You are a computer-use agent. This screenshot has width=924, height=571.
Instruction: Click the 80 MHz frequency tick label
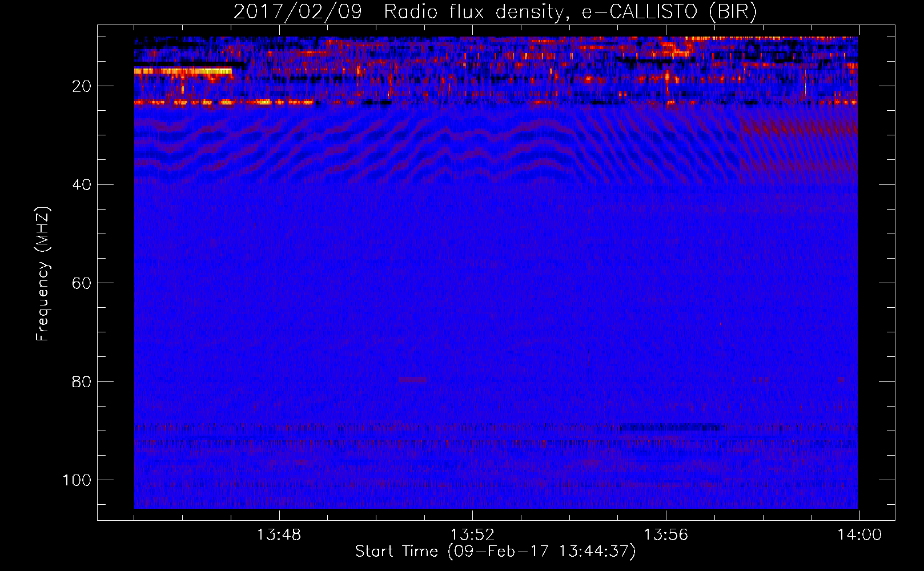(82, 381)
